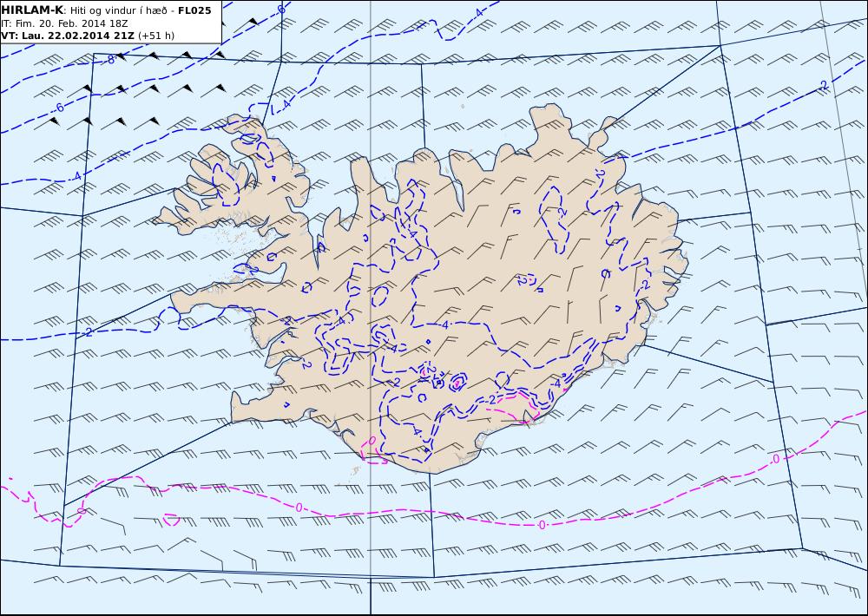Click the 'VT: Lau. 22.02.2014 21Z' valid time
The height and width of the screenshot is (616, 868).
[x=68, y=36]
